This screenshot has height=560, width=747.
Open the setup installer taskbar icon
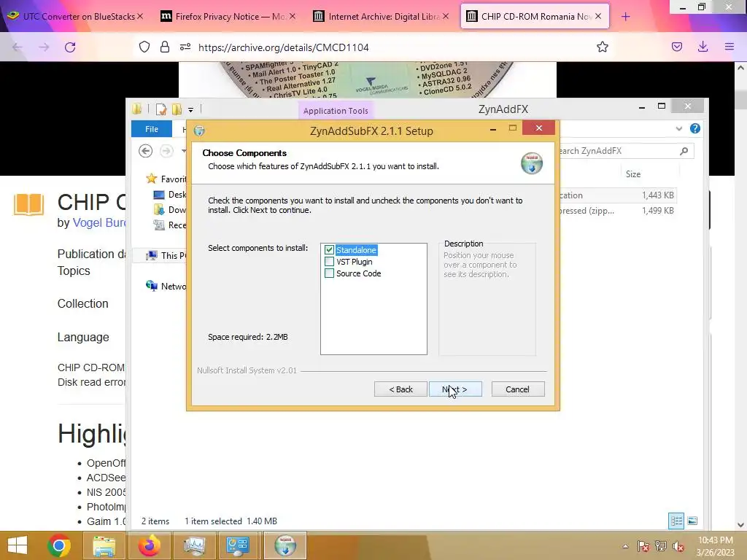(285, 545)
